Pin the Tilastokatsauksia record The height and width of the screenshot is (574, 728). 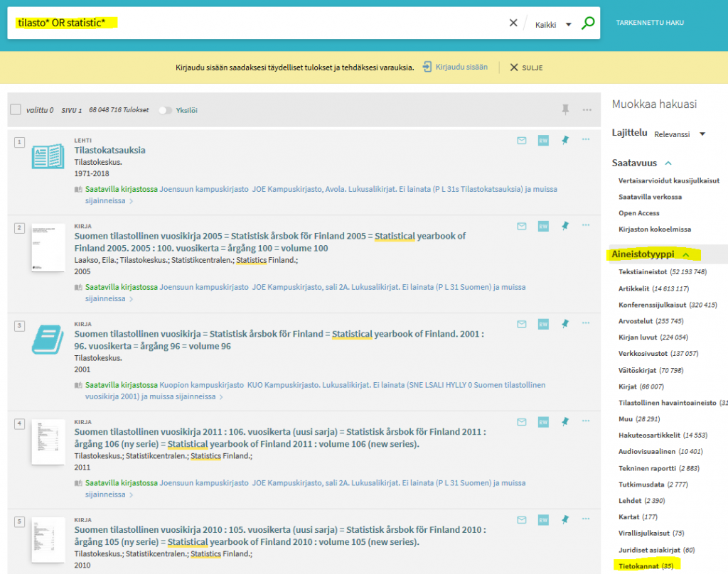pos(565,140)
